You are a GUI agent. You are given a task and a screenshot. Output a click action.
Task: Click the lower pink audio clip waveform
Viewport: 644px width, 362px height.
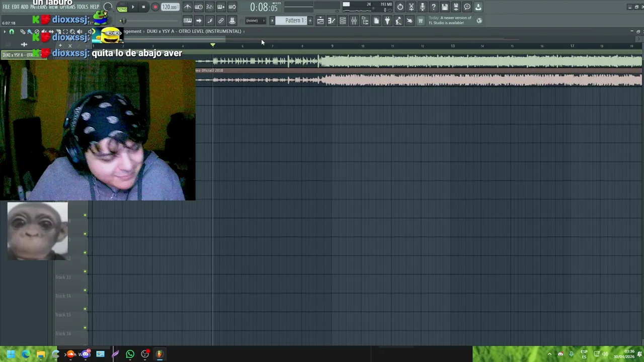418,80
